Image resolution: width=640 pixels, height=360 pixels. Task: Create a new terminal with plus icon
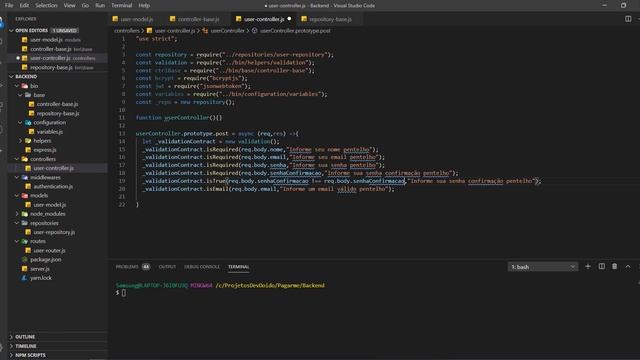click(588, 267)
